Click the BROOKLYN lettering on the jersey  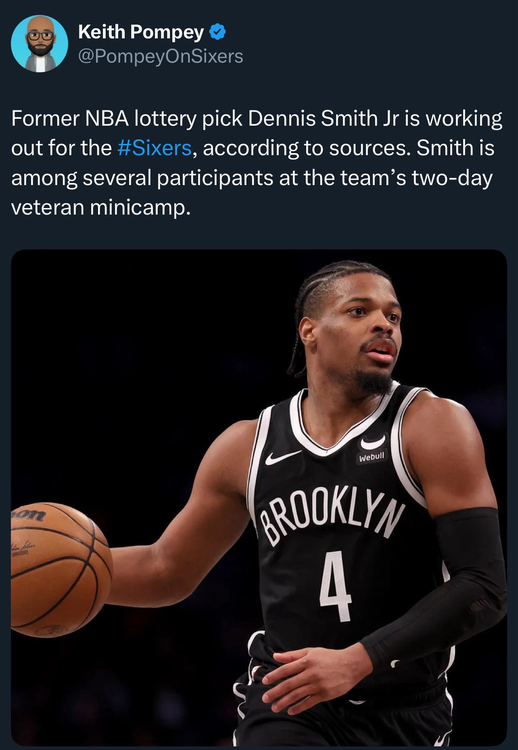pos(331,516)
